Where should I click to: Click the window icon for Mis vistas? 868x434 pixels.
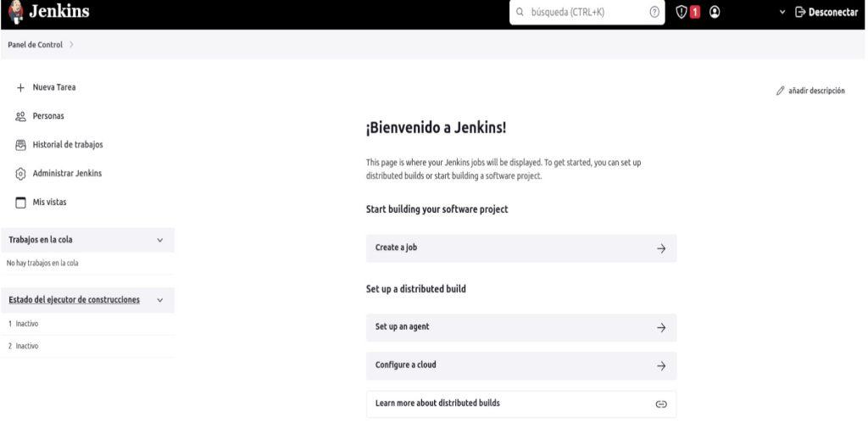tap(20, 203)
